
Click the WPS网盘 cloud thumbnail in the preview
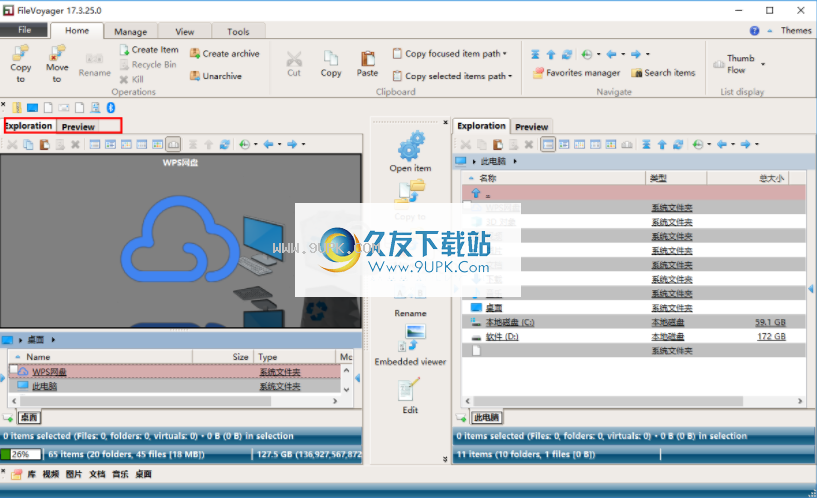click(x=180, y=239)
